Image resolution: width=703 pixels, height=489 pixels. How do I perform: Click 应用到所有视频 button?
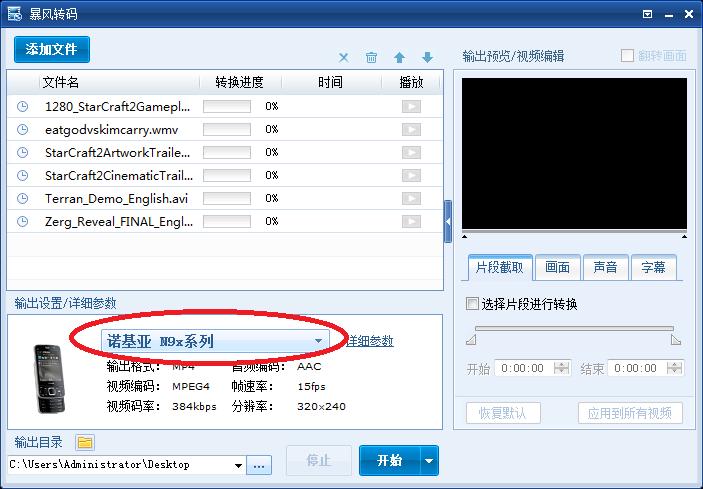pyautogui.click(x=630, y=413)
